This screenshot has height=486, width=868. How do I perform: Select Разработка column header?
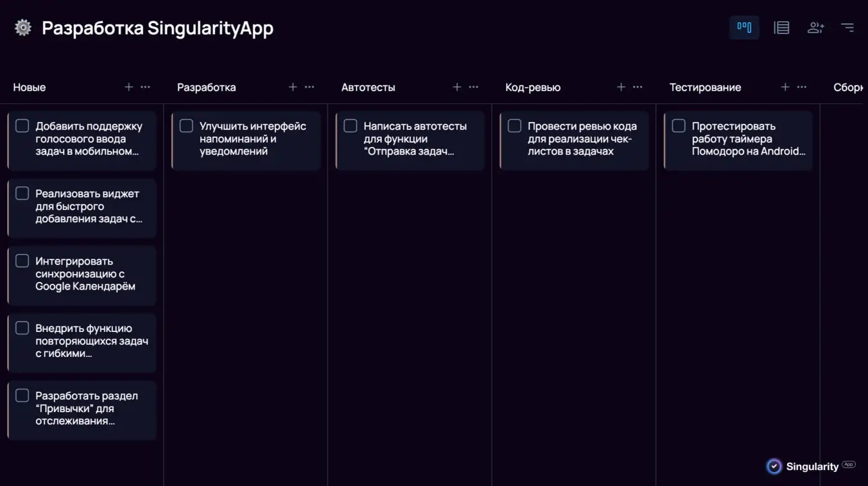point(207,87)
